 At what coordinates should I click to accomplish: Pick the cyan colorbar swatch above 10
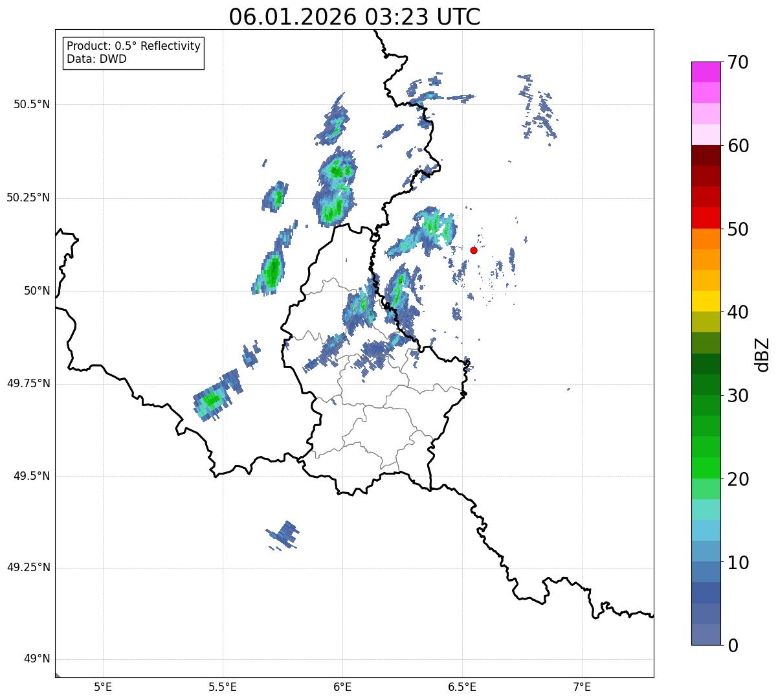[706, 530]
